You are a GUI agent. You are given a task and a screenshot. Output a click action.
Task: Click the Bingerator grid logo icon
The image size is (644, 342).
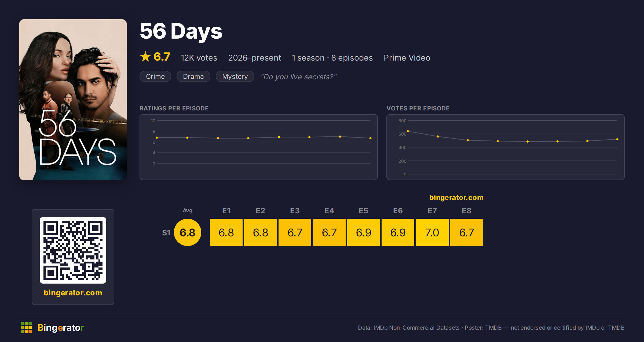pyautogui.click(x=26, y=328)
